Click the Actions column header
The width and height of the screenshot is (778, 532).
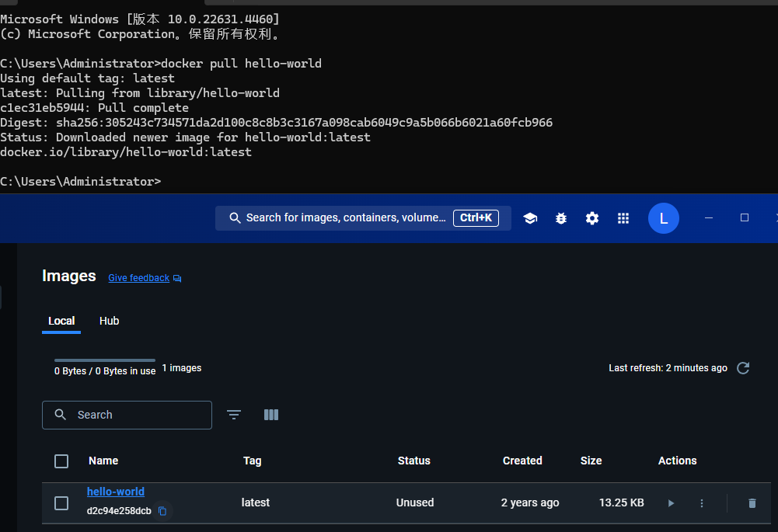(x=677, y=461)
